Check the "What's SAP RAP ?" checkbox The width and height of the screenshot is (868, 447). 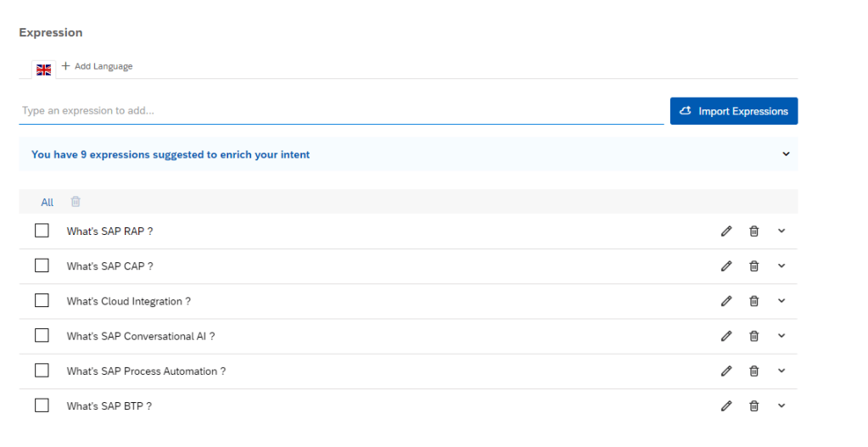(x=42, y=231)
